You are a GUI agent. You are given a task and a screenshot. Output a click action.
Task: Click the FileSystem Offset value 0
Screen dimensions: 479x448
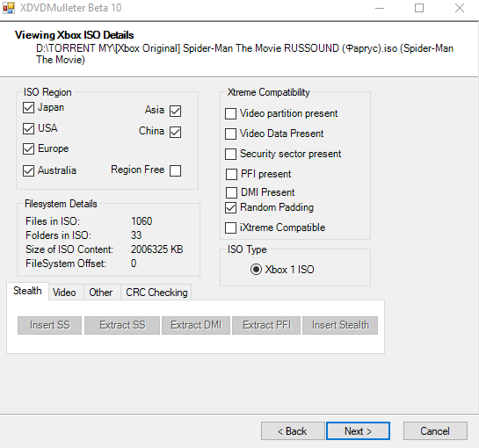134,264
